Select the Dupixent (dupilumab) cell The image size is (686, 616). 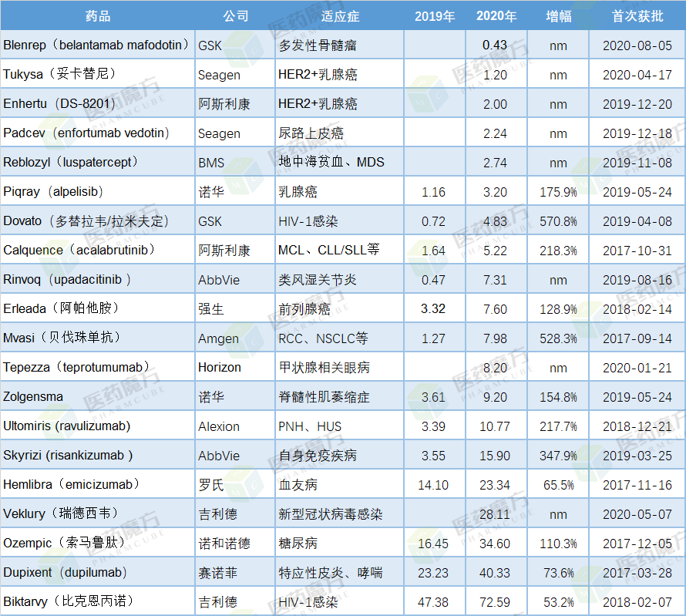pos(98,572)
